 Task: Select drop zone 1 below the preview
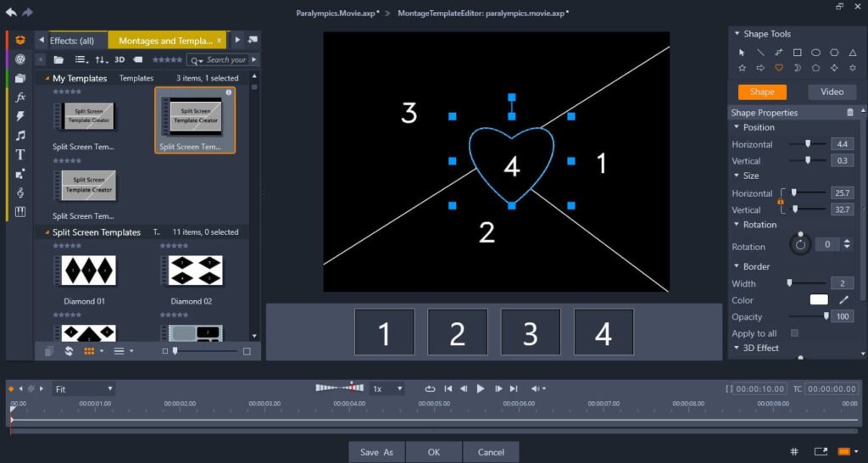point(384,332)
